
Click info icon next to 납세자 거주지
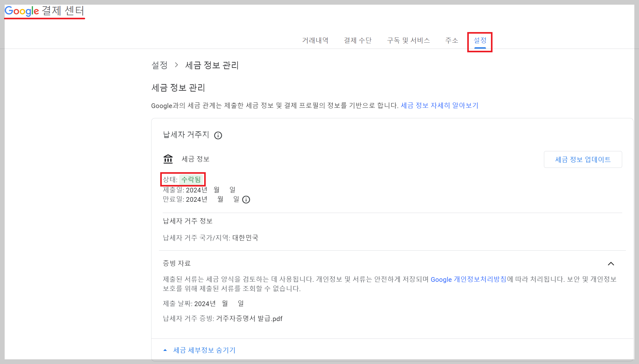(218, 135)
